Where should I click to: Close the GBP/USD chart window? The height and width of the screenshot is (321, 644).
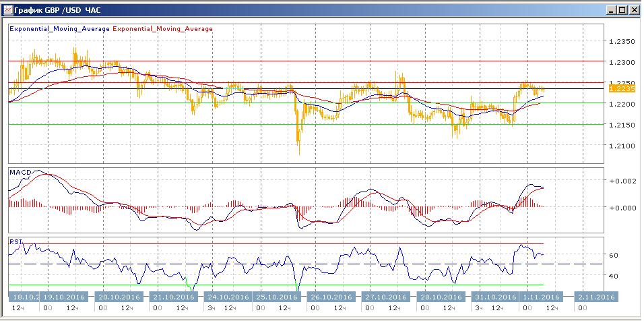pos(634,9)
